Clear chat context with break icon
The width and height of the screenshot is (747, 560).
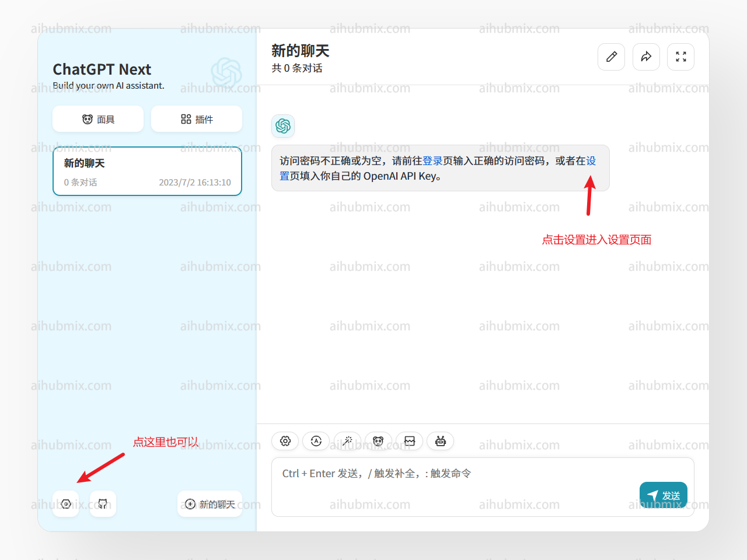410,441
